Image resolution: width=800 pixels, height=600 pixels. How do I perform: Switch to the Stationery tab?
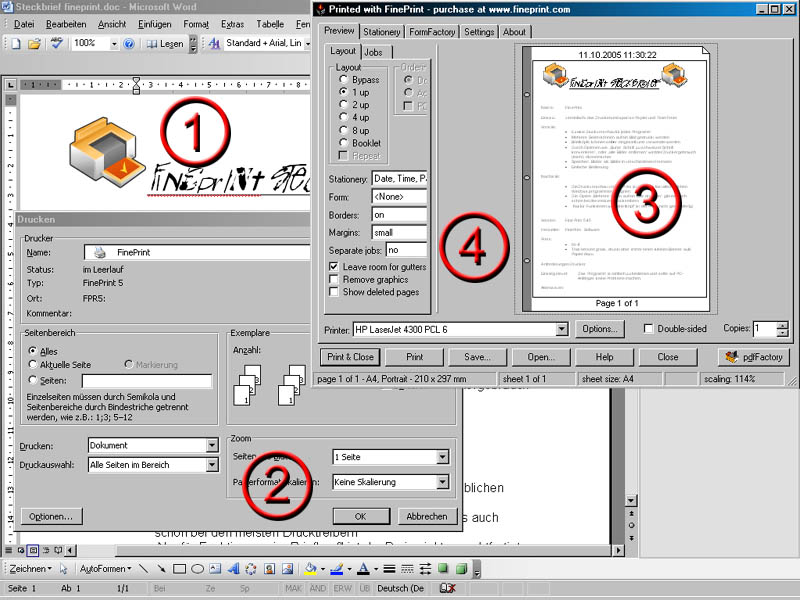(382, 32)
